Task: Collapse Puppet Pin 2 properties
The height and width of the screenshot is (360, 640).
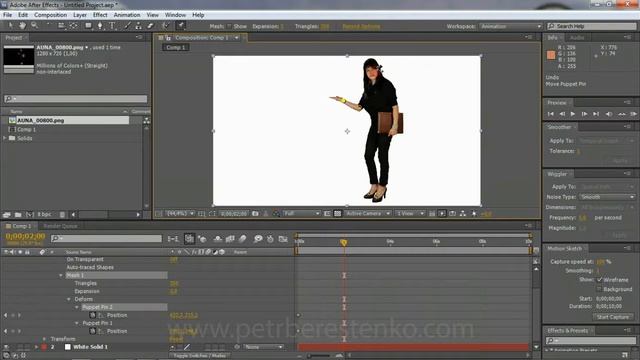Action: coord(77,307)
